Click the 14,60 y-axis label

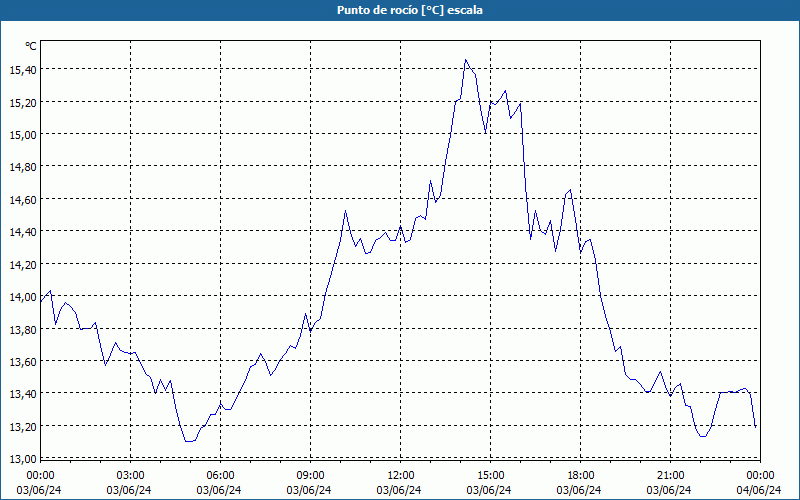tap(23, 199)
